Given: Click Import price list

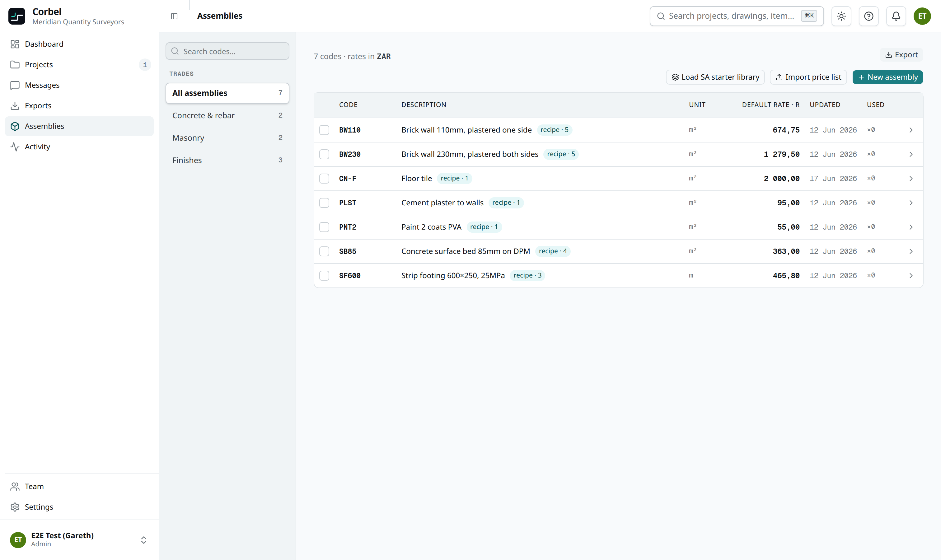Looking at the screenshot, I should coord(808,77).
